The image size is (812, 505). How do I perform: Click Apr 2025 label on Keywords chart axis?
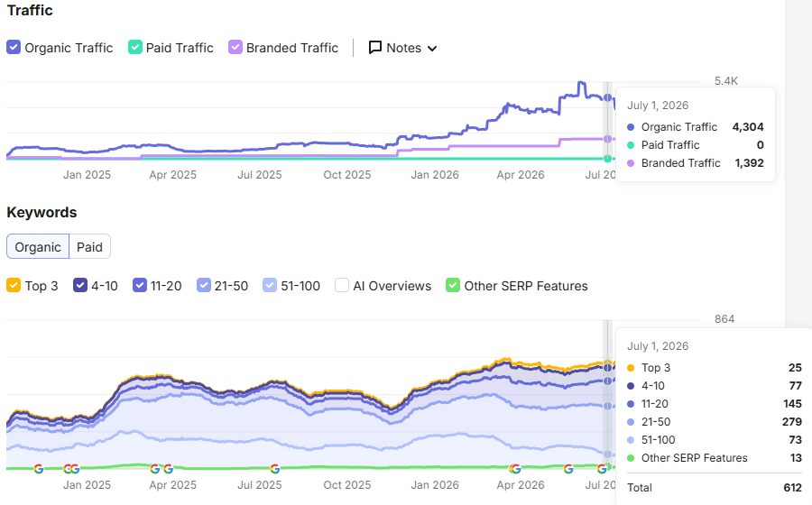coord(172,485)
